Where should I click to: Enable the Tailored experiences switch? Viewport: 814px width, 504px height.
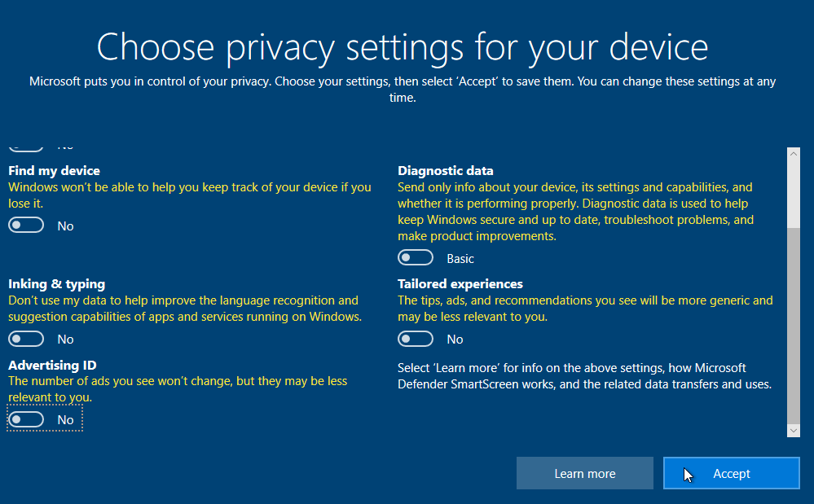(416, 339)
